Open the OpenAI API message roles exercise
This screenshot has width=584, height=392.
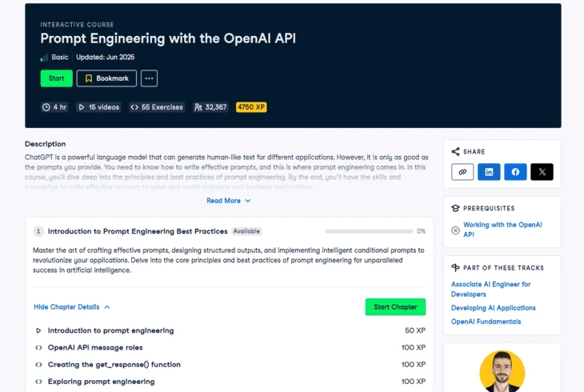94,347
